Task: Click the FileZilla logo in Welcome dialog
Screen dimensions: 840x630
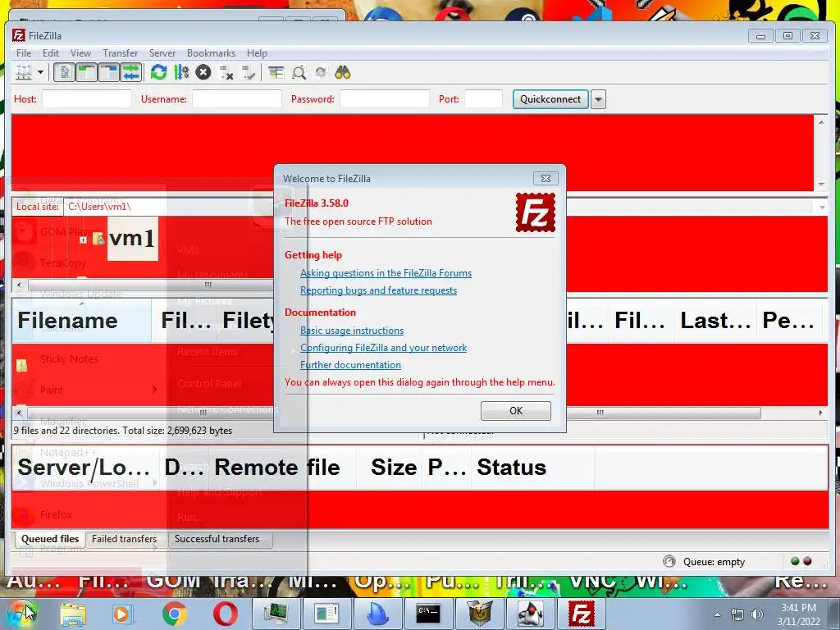Action: pyautogui.click(x=535, y=212)
